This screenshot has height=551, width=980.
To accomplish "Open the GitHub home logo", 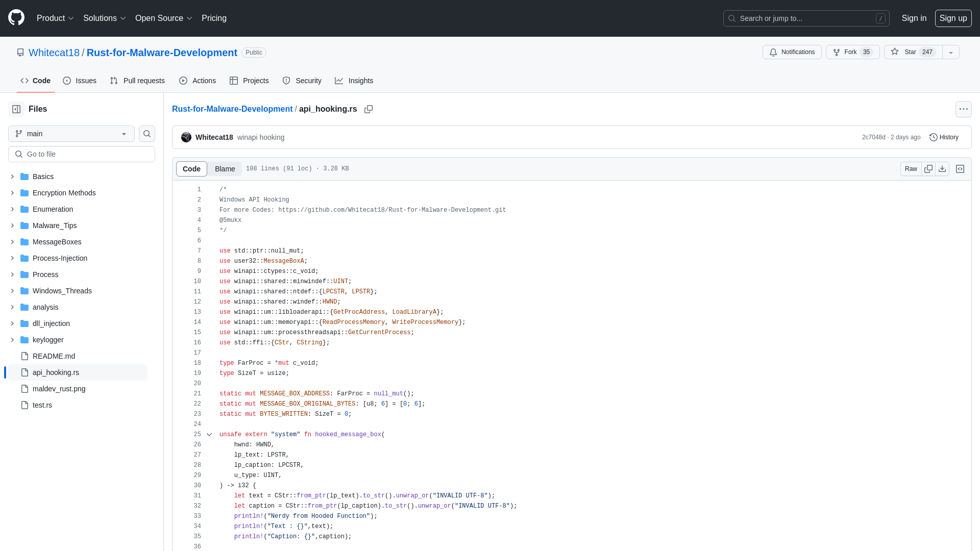I will (x=16, y=18).
